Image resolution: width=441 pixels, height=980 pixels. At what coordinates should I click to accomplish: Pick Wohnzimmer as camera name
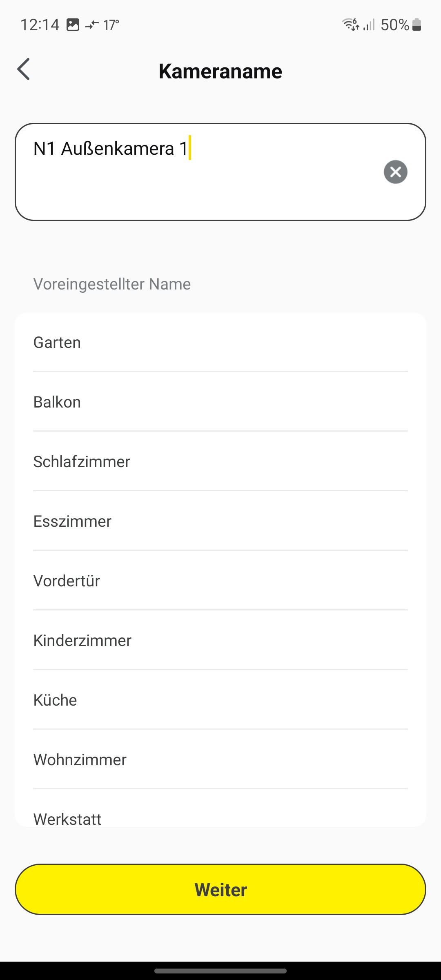tap(220, 759)
